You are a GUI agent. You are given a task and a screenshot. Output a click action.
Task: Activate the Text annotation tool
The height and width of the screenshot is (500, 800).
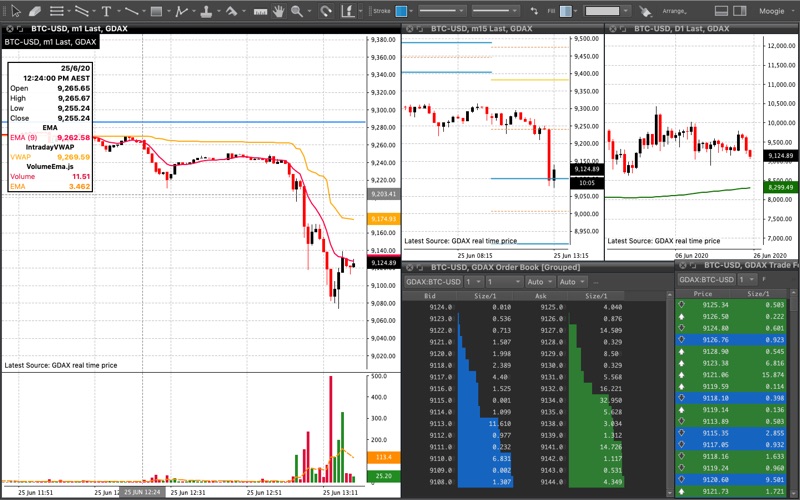click(106, 11)
